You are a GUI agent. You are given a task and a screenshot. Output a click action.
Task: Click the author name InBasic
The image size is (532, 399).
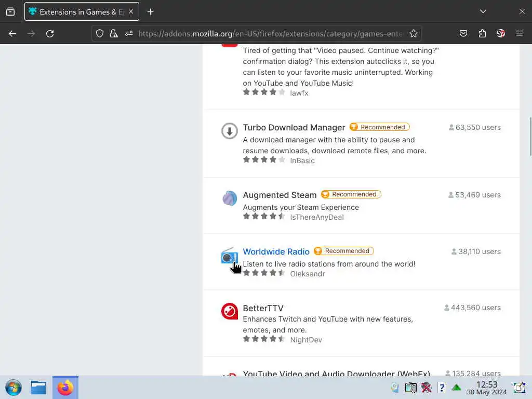[x=302, y=161]
